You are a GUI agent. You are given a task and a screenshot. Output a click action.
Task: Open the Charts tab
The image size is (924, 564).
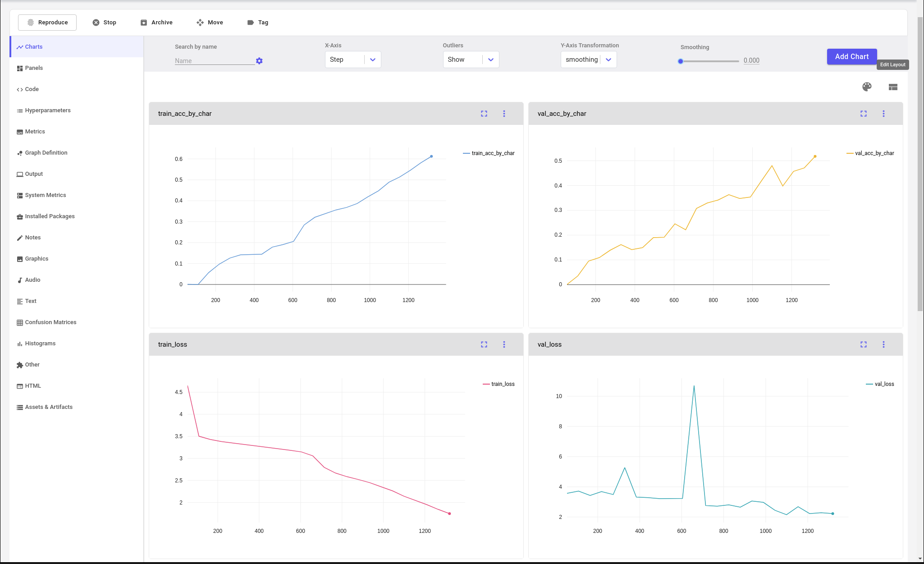click(x=77, y=47)
